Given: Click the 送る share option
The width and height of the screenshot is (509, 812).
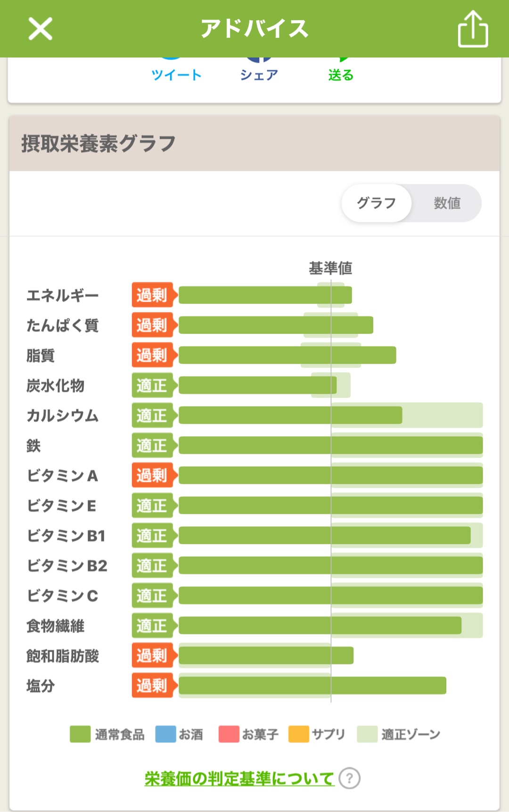Looking at the screenshot, I should coord(341,74).
